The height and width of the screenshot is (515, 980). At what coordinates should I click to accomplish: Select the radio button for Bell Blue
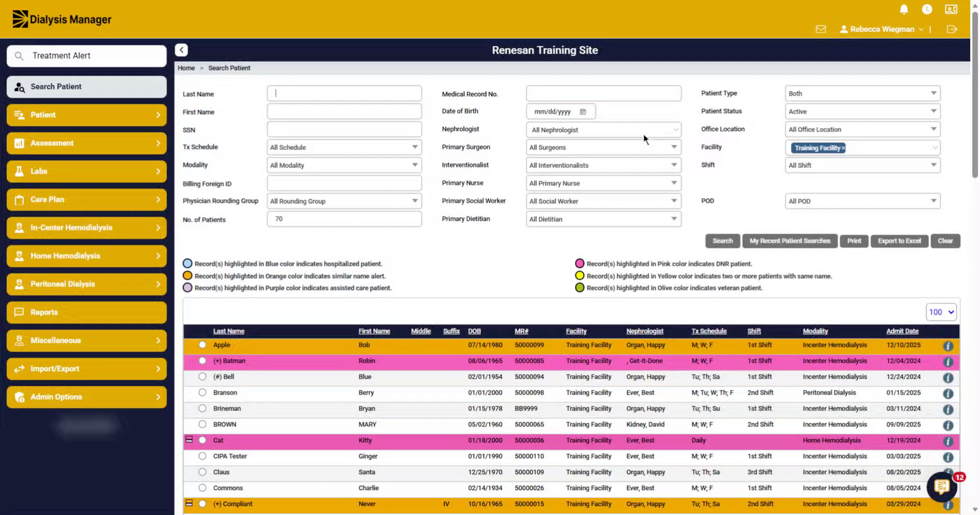click(x=202, y=376)
